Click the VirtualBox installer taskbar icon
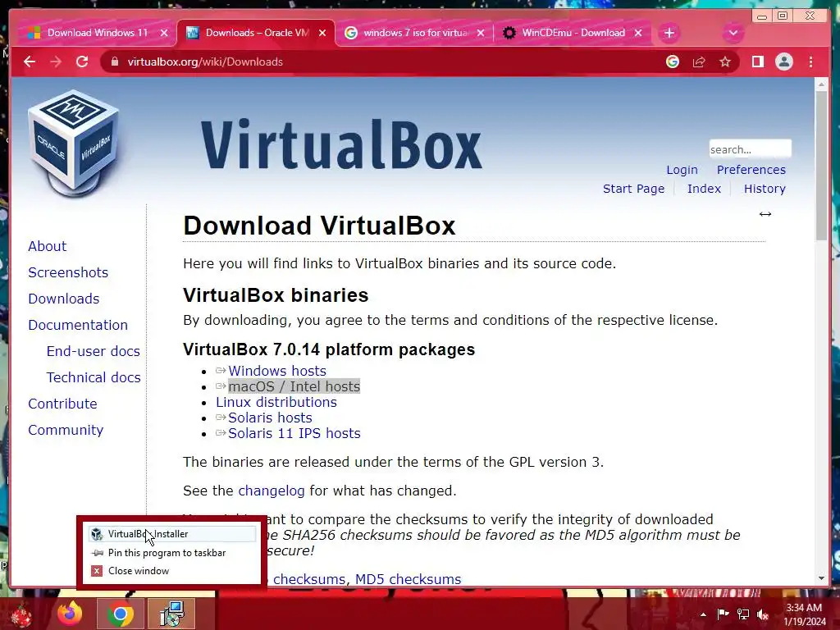Viewport: 840px width, 630px height. (172, 614)
